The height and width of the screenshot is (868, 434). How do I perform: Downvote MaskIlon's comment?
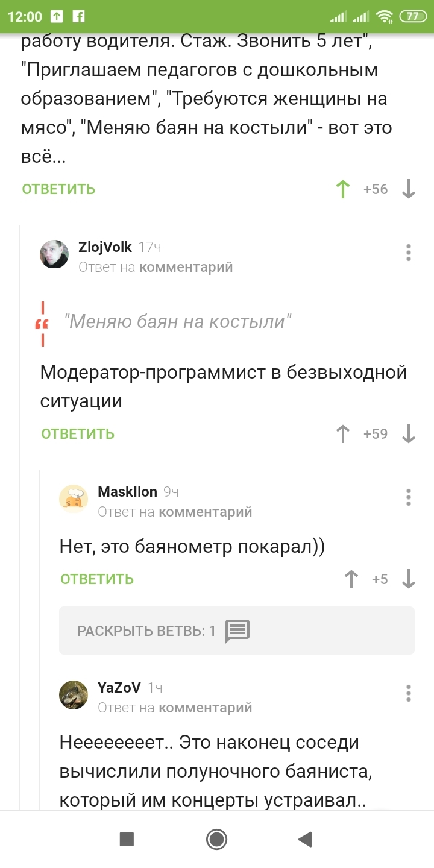[x=409, y=579]
